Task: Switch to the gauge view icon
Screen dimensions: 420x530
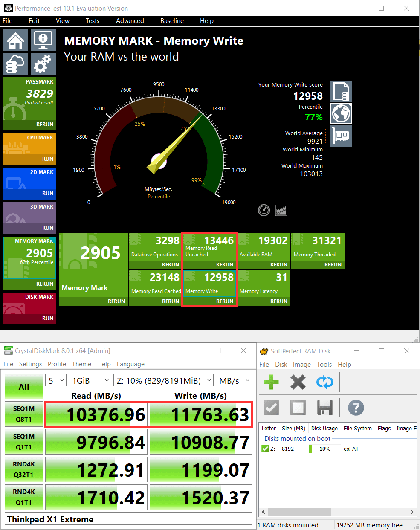Action: tap(264, 210)
